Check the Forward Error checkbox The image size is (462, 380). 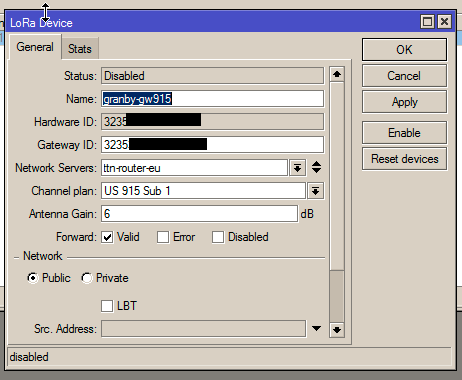(163, 237)
